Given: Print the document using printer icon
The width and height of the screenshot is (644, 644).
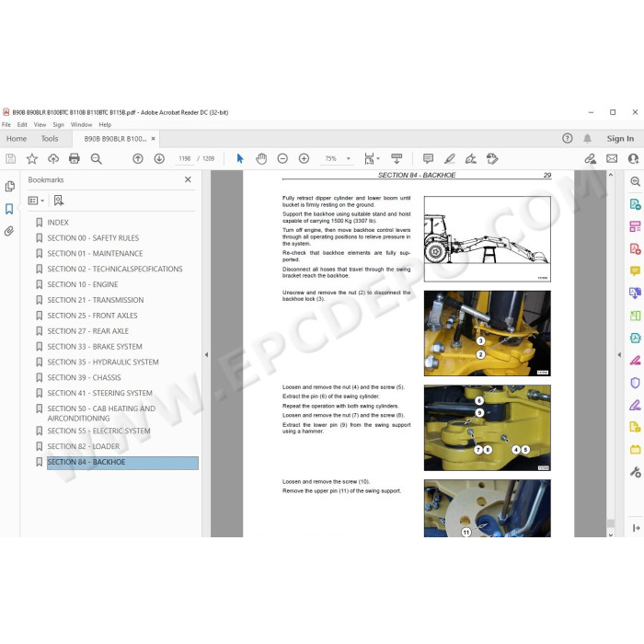Looking at the screenshot, I should pos(75,158).
